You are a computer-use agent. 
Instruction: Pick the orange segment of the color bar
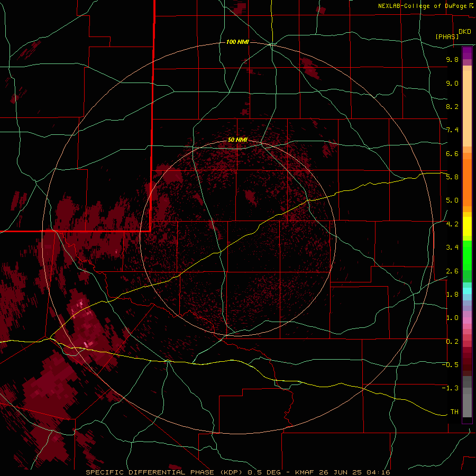tap(467, 183)
